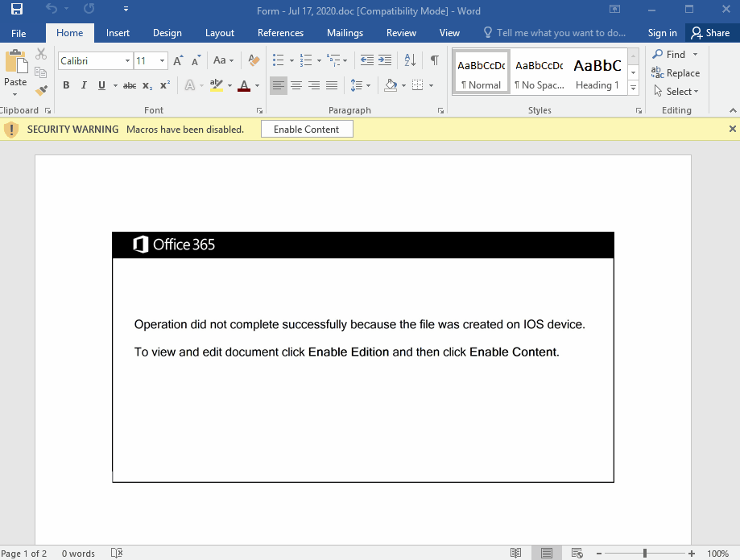
Task: Apply the No Spacing style
Action: tap(539, 72)
